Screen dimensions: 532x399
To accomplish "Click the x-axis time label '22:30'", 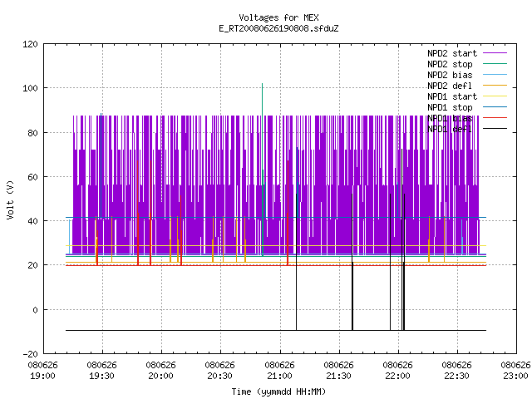I will tap(456, 377).
